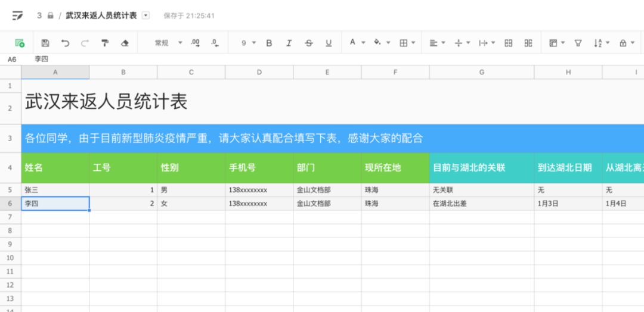The height and width of the screenshot is (312, 644).
Task: Select row 5 header
Action: pos(10,190)
